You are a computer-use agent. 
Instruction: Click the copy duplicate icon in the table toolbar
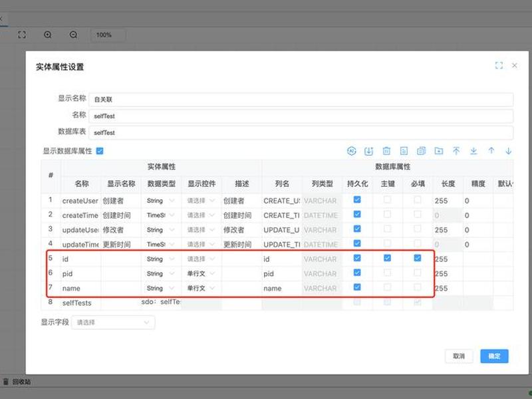click(421, 151)
